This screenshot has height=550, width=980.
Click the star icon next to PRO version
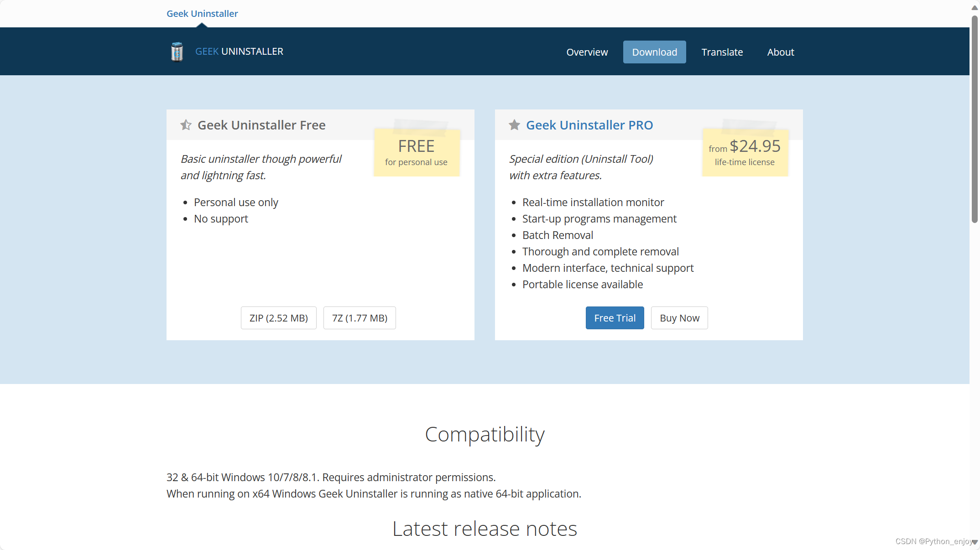tap(514, 125)
